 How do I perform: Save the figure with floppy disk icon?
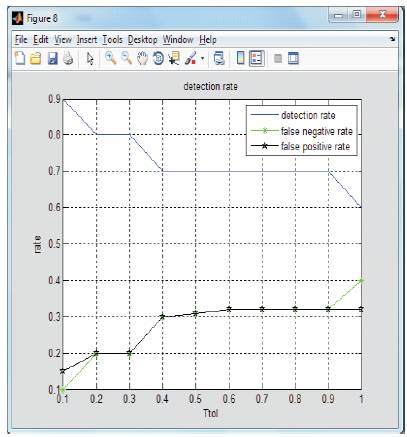coord(52,59)
